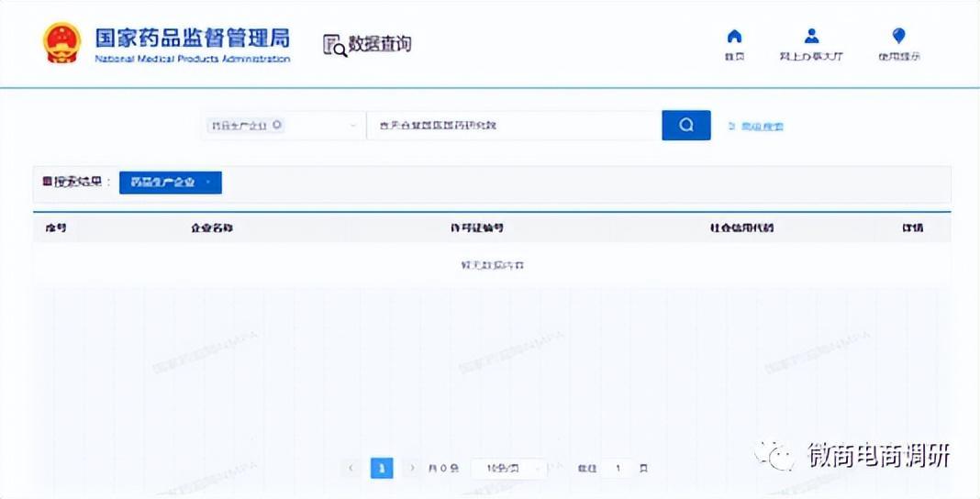Click the 社会信用代码 column header

coord(735,227)
